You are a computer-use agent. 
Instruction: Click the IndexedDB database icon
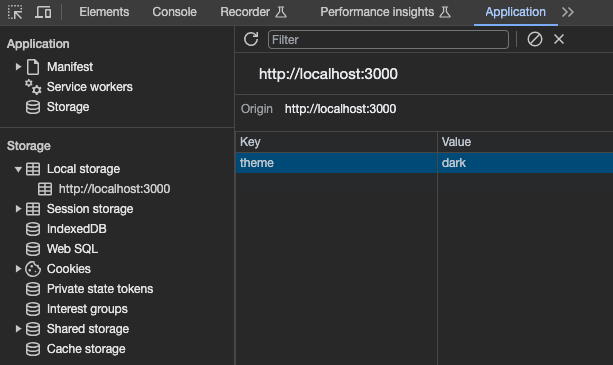(x=33, y=229)
